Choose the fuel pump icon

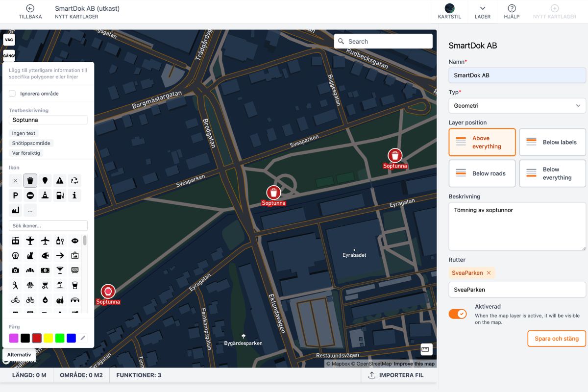[x=60, y=196]
